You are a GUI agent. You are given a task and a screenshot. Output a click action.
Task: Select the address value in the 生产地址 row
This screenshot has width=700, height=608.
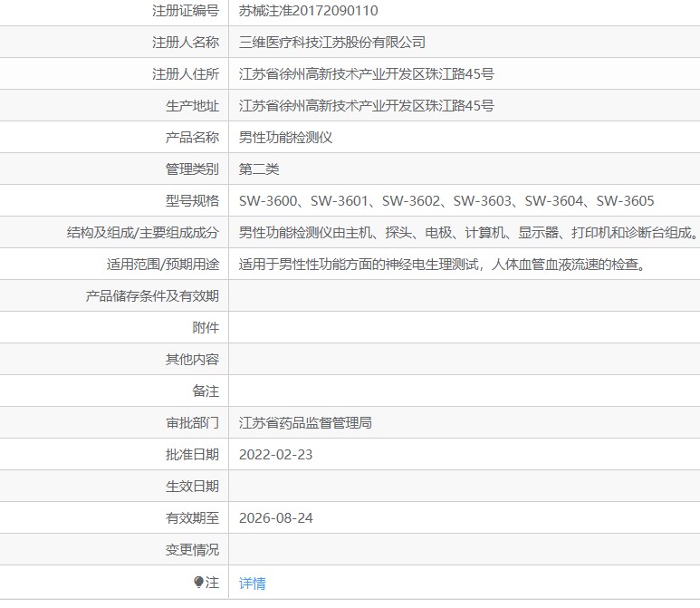[367, 106]
